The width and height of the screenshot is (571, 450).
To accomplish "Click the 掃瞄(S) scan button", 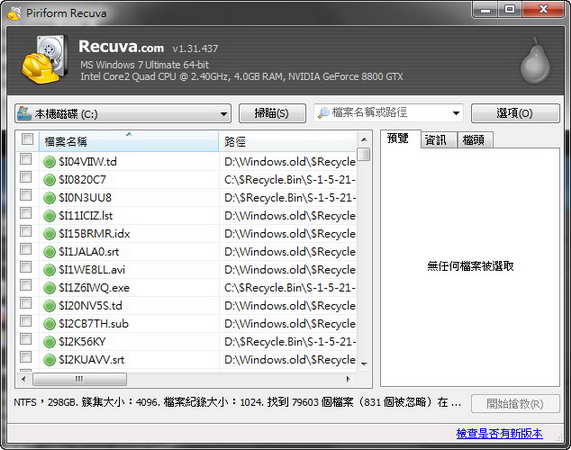I will [272, 113].
